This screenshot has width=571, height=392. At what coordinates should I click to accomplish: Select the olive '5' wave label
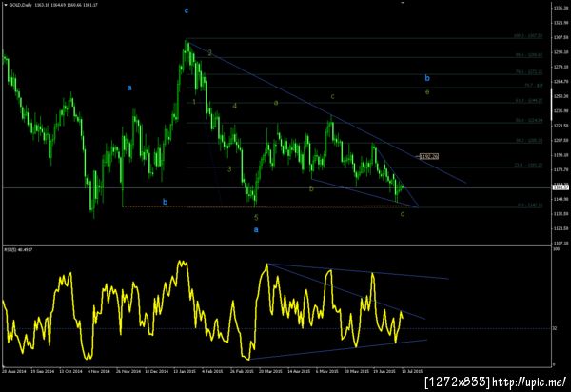(256, 218)
